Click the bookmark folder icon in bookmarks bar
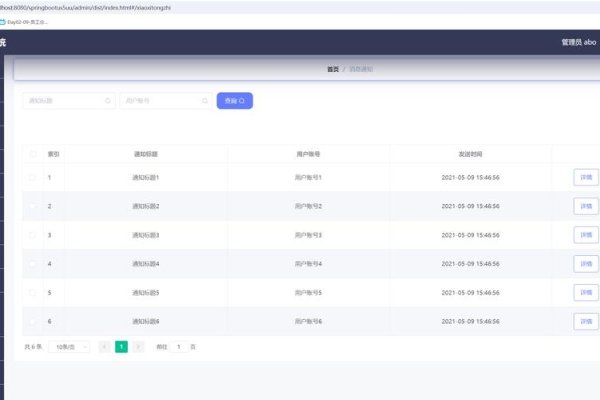This screenshot has width=600, height=400. click(3, 22)
